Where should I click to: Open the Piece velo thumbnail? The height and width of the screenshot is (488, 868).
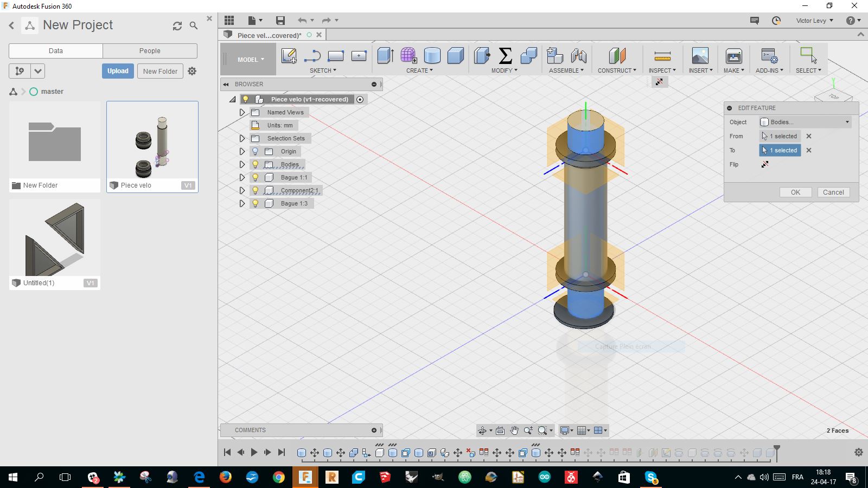152,141
